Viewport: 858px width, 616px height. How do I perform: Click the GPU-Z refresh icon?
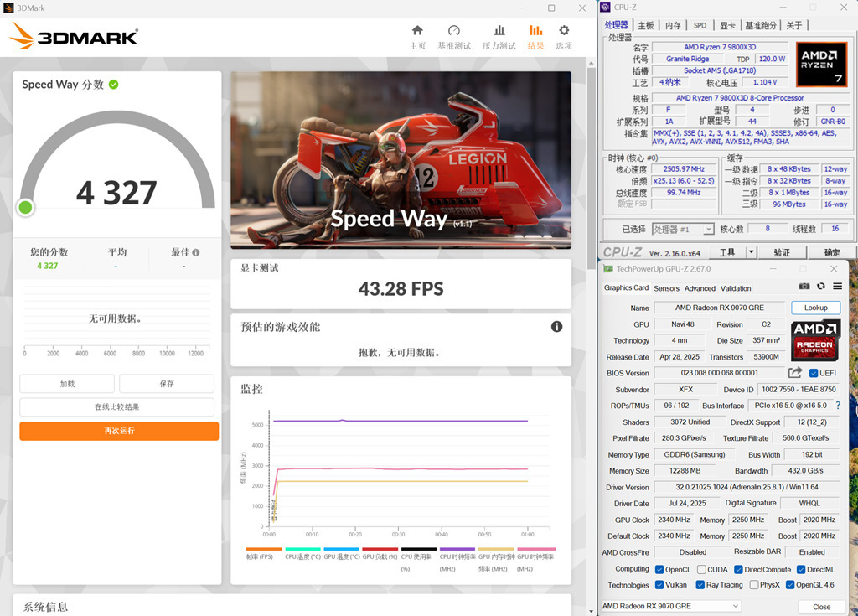click(x=821, y=286)
